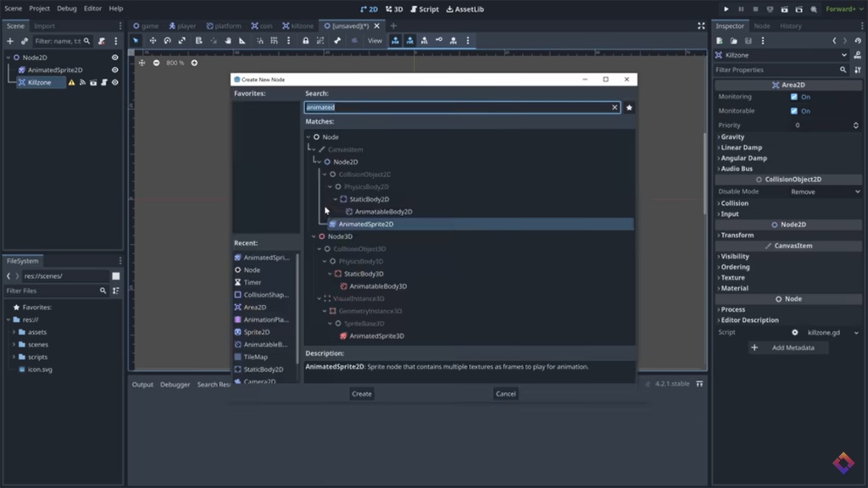
Task: Toggle the Monitorable checkbox
Action: [x=794, y=111]
